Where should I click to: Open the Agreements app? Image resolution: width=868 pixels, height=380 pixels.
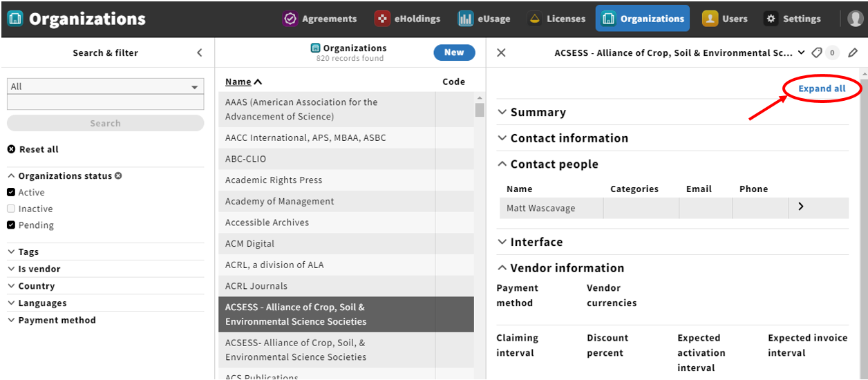coord(319,19)
